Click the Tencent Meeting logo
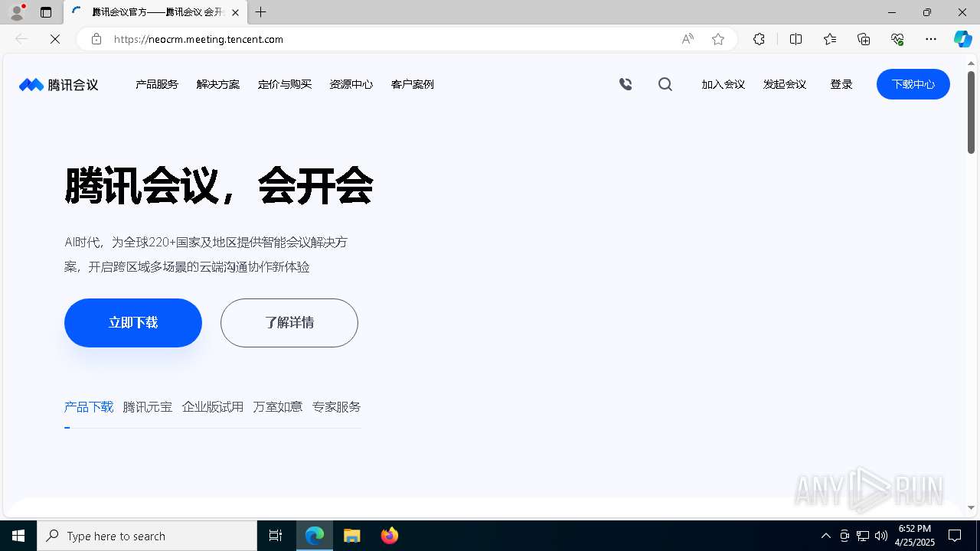Viewport: 980px width, 551px height. point(59,84)
